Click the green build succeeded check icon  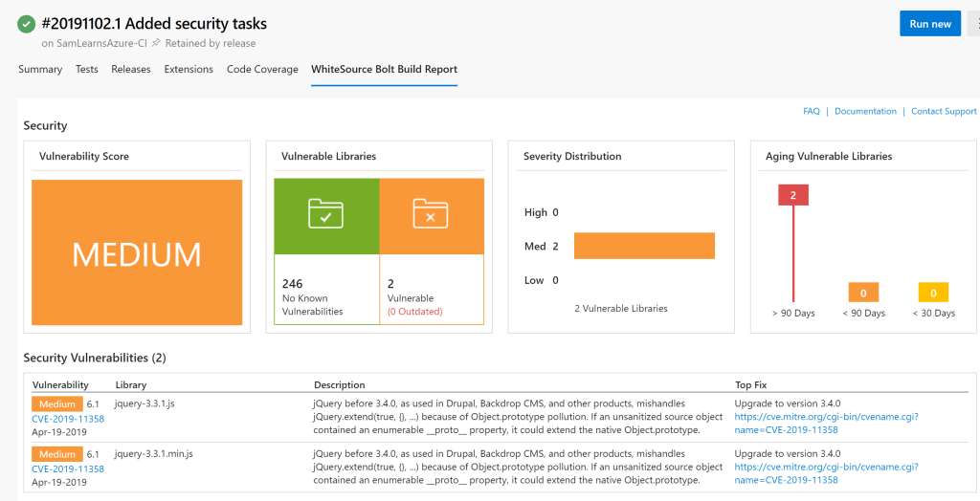(x=26, y=24)
